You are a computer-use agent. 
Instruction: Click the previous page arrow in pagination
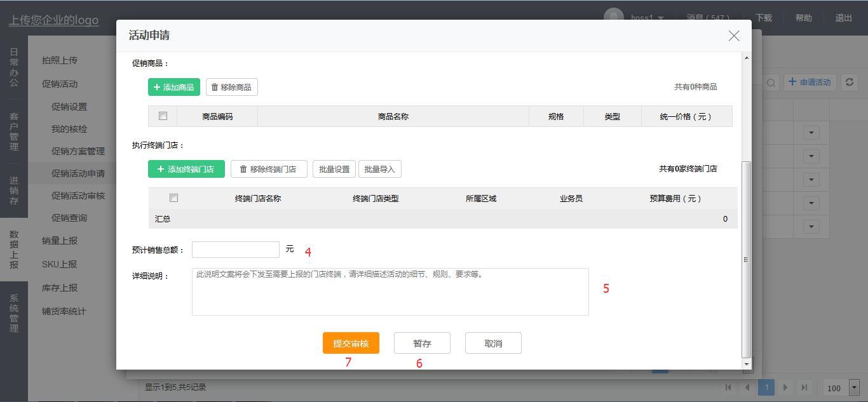click(747, 387)
